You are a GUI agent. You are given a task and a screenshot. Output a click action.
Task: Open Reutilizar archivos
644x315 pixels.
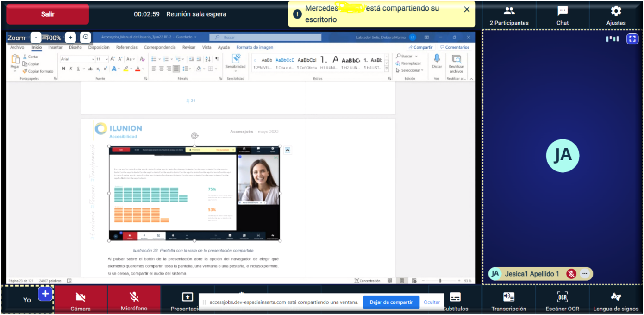456,63
